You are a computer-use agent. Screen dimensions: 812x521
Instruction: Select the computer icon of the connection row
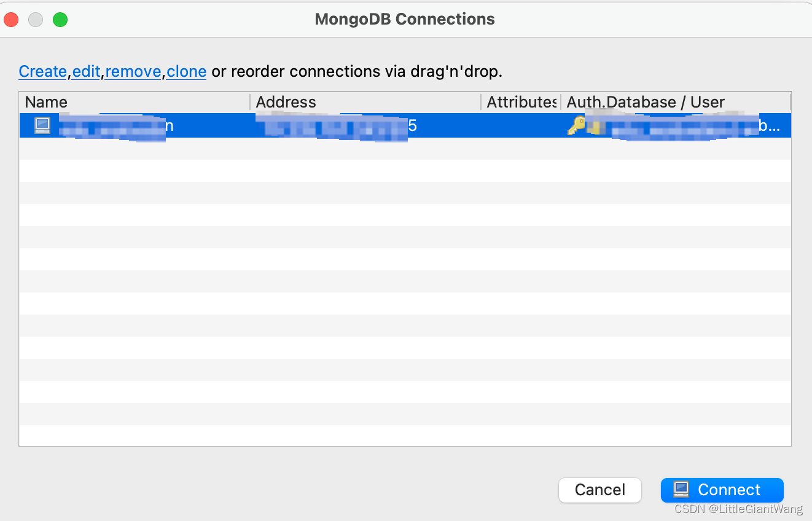(x=42, y=125)
